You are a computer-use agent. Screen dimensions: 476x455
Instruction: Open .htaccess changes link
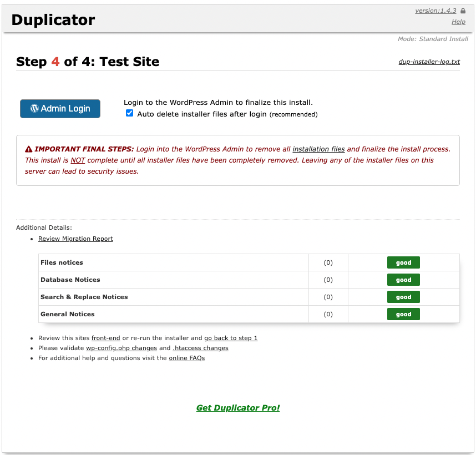pyautogui.click(x=200, y=348)
